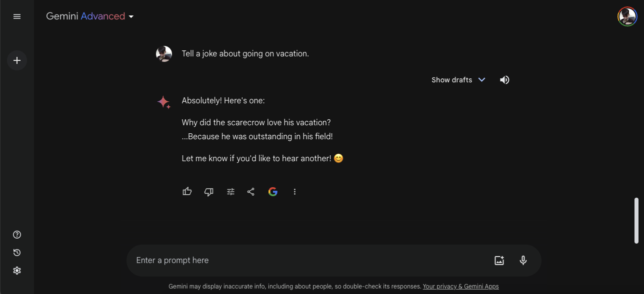Open 'Your privacy & Gemini Apps' link
This screenshot has width=644, height=294.
click(x=460, y=287)
